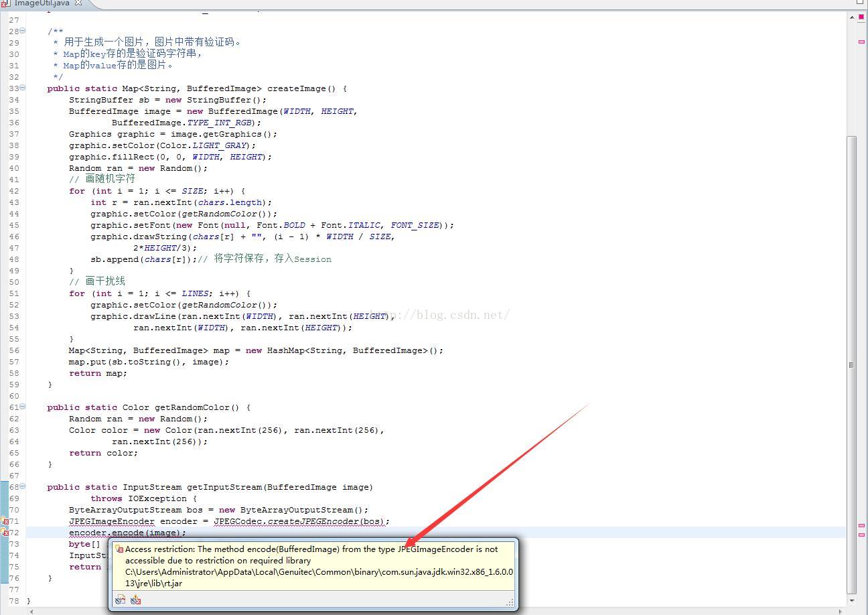This screenshot has width=868, height=615.
Task: Click the second quick-fix icon in tooltip footer
Action: tap(135, 600)
